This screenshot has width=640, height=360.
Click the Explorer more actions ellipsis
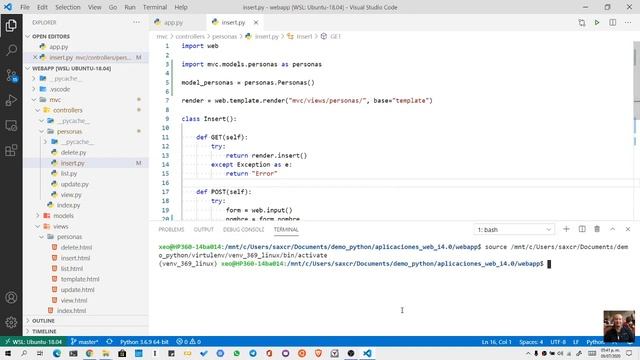pyautogui.click(x=136, y=22)
